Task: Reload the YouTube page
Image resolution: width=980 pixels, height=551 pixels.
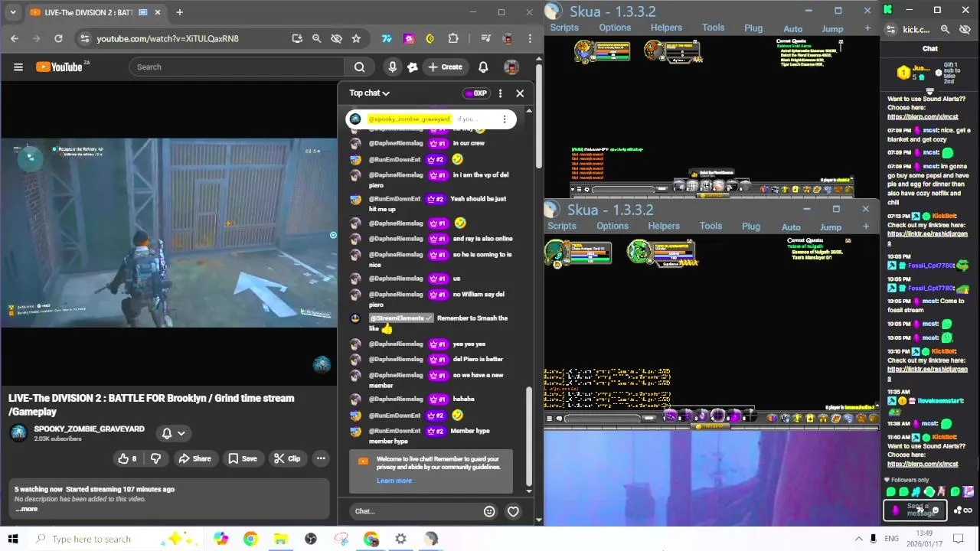Action: click(58, 38)
